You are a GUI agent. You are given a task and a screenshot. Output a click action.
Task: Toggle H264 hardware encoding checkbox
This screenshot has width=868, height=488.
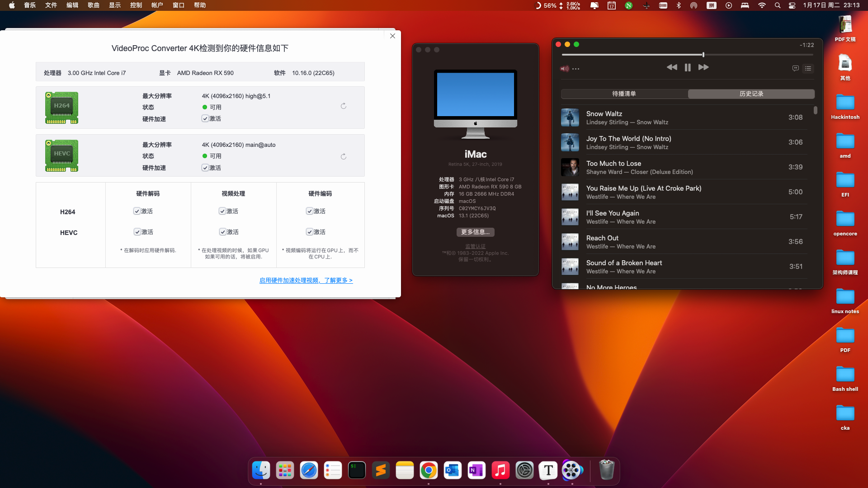(x=309, y=211)
